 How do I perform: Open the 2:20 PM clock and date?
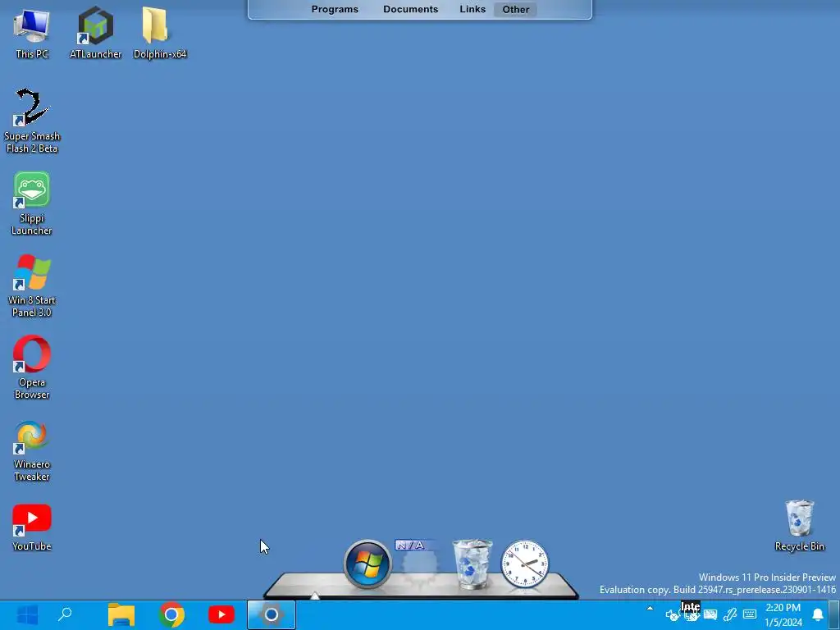(783, 615)
